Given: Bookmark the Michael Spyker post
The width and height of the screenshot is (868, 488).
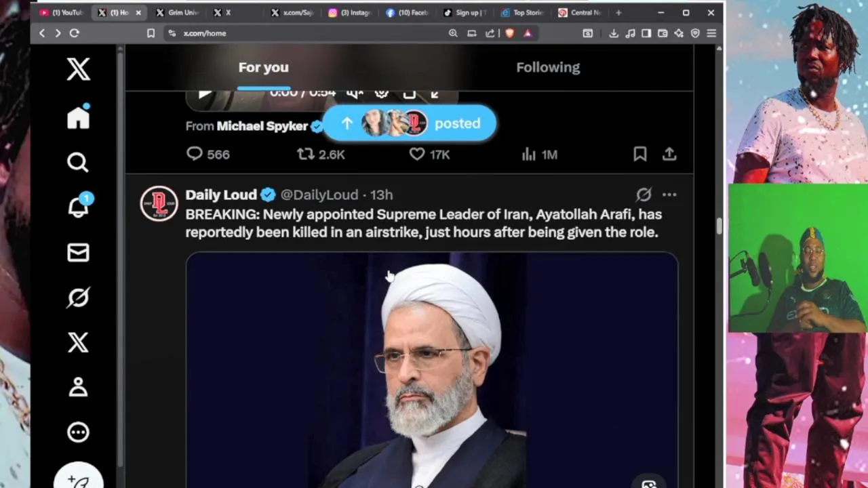Looking at the screenshot, I should 639,155.
